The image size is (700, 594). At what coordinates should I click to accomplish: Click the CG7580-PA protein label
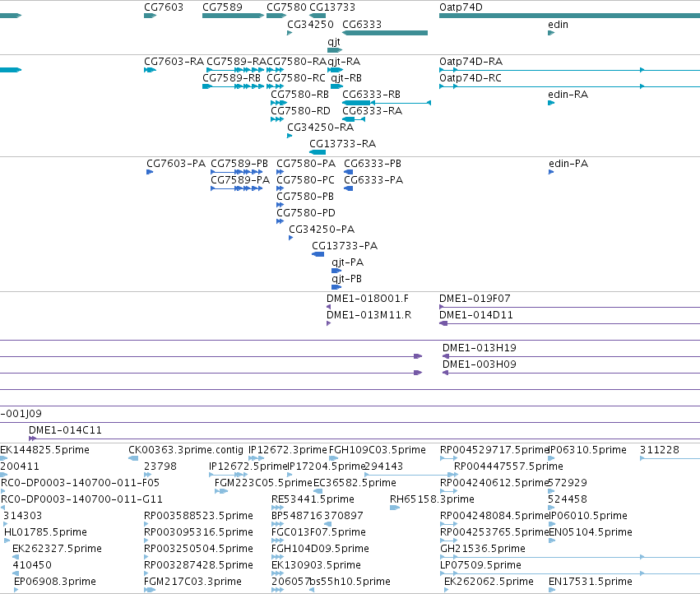coord(306,164)
